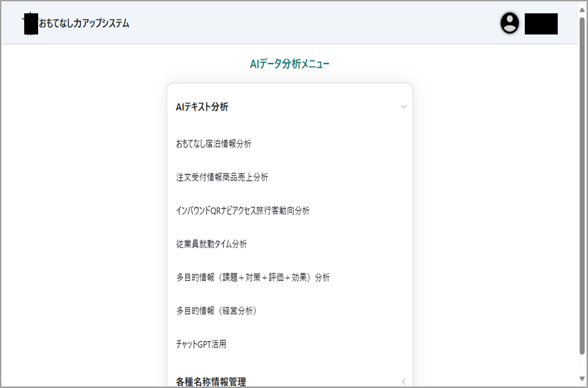The image size is (588, 388).
Task: Open チャットGPT活用
Action: click(201, 344)
